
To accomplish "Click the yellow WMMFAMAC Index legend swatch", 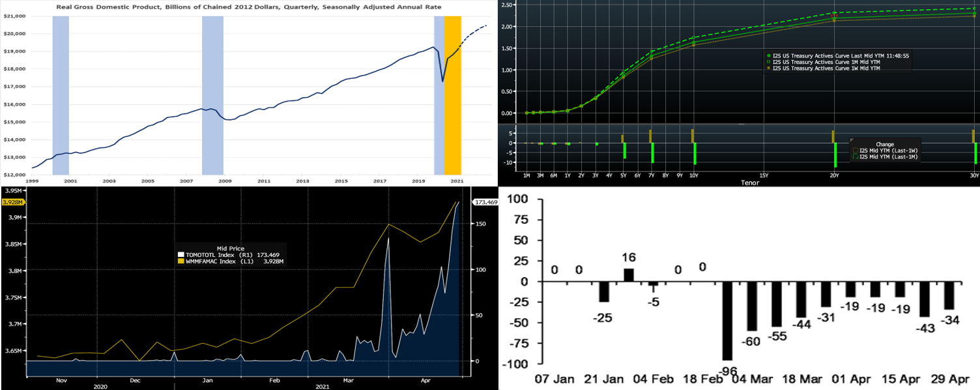I will tap(180, 261).
